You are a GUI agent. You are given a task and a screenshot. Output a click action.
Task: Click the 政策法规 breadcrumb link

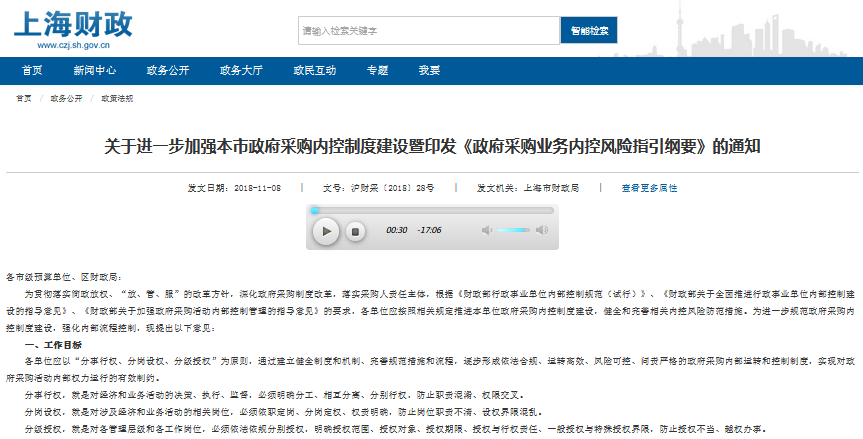pyautogui.click(x=116, y=99)
